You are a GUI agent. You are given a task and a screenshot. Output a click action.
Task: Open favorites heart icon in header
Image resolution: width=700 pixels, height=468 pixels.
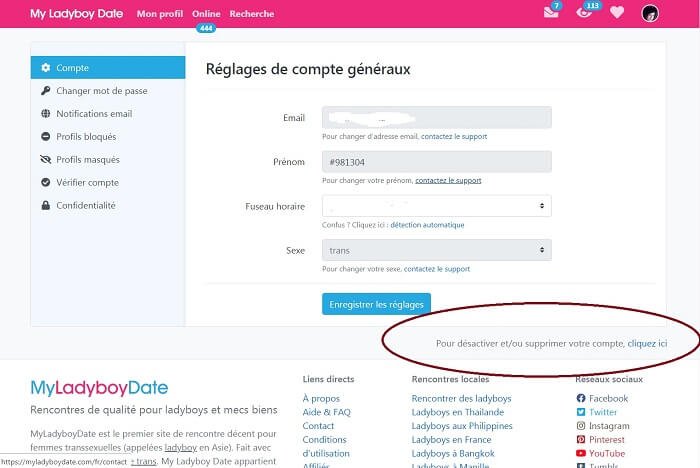tap(617, 13)
